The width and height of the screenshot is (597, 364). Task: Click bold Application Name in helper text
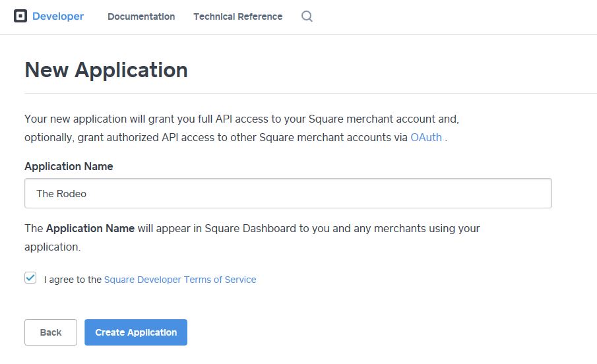[x=90, y=228]
